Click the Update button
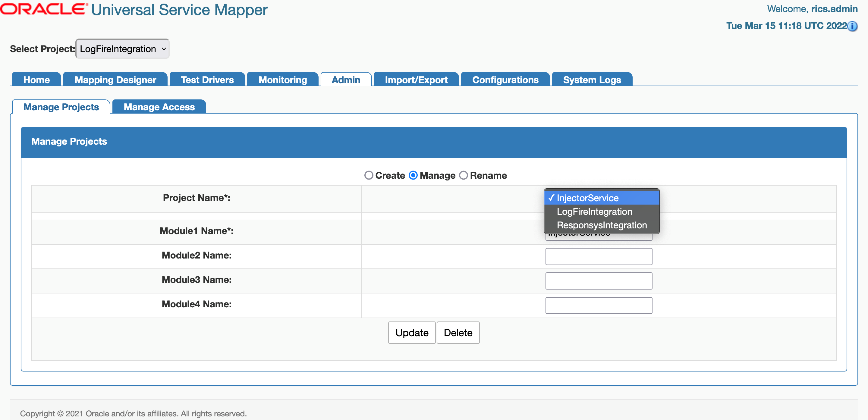The width and height of the screenshot is (868, 420). (x=411, y=333)
